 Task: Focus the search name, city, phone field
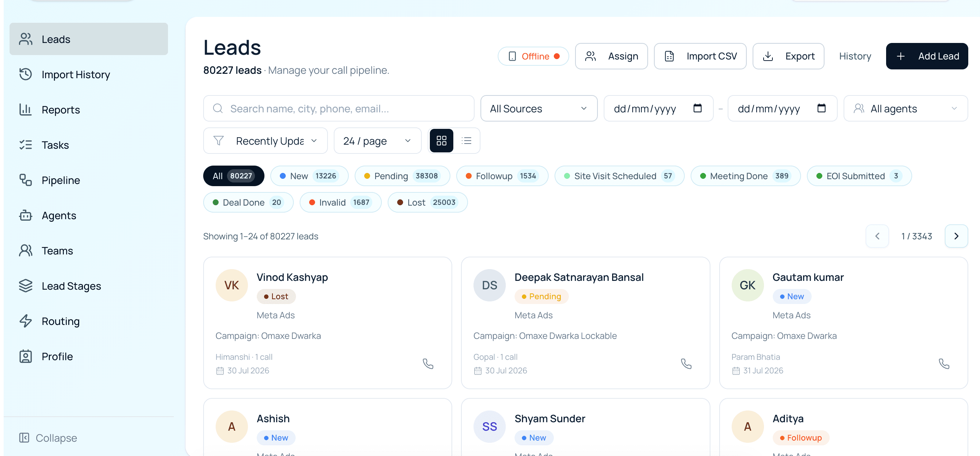[339, 109]
